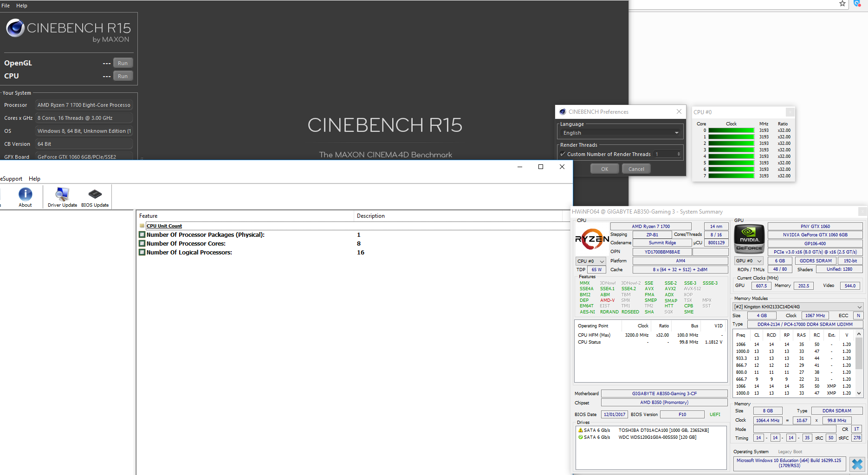Click the AMD Ryzen 7 1700 CPU name field
Image resolution: width=868 pixels, height=475 pixels.
[x=651, y=227]
